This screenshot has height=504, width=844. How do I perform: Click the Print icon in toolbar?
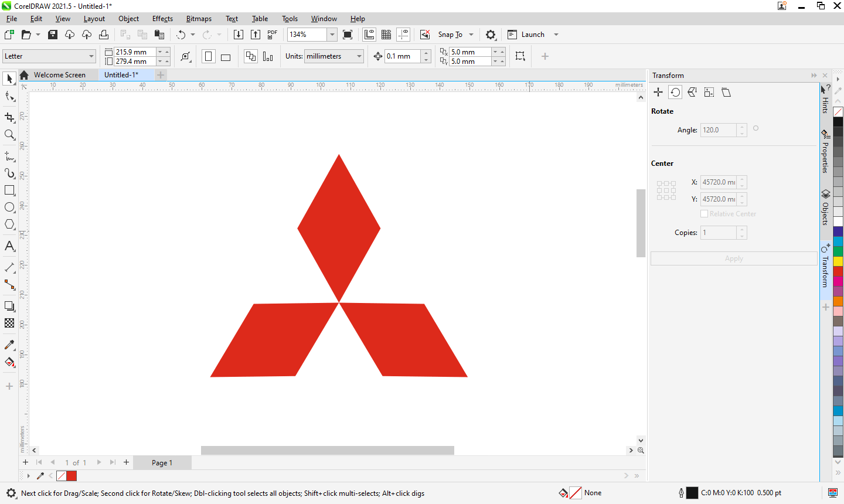(104, 35)
